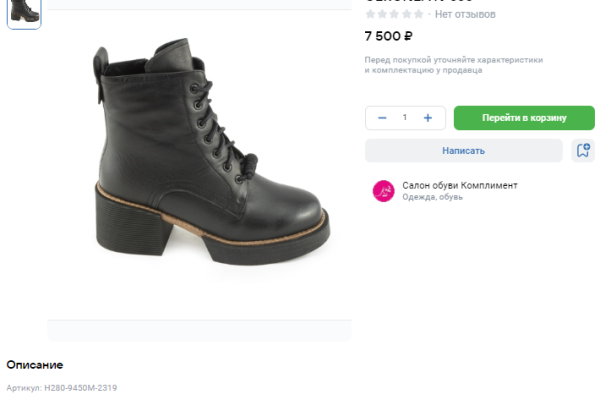The image size is (600, 400).
Task: Decrease quantity with the minus icon
Action: [382, 118]
